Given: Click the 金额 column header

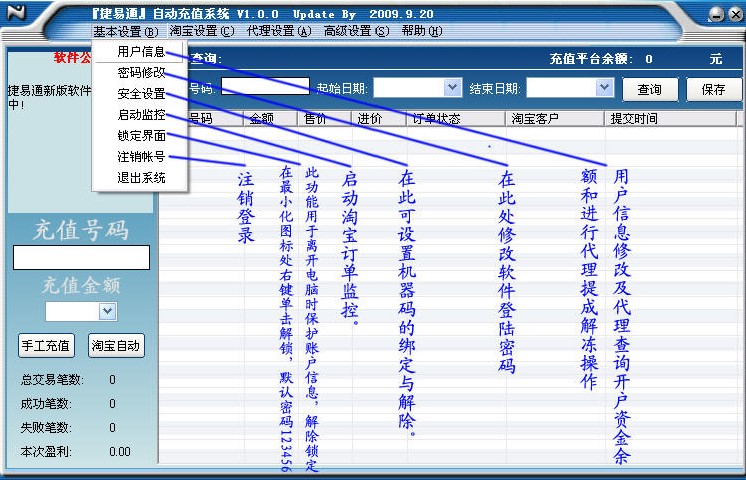Looking at the screenshot, I should click(x=270, y=118).
